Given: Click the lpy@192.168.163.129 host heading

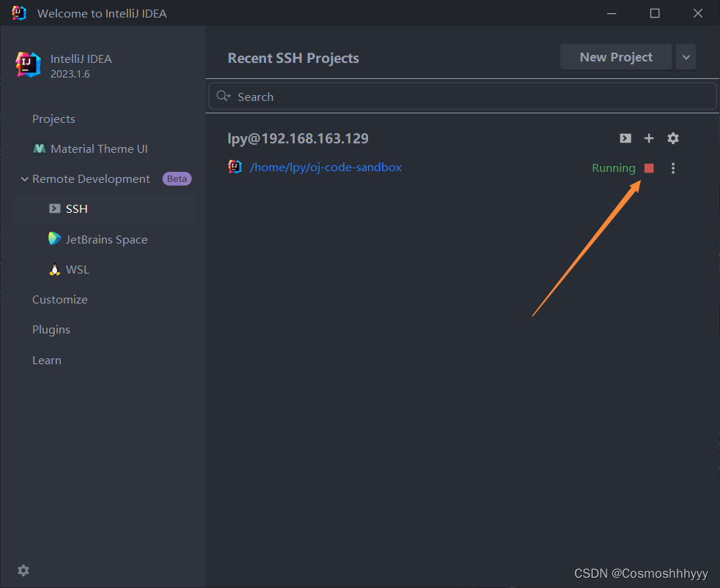Looking at the screenshot, I should [x=298, y=139].
